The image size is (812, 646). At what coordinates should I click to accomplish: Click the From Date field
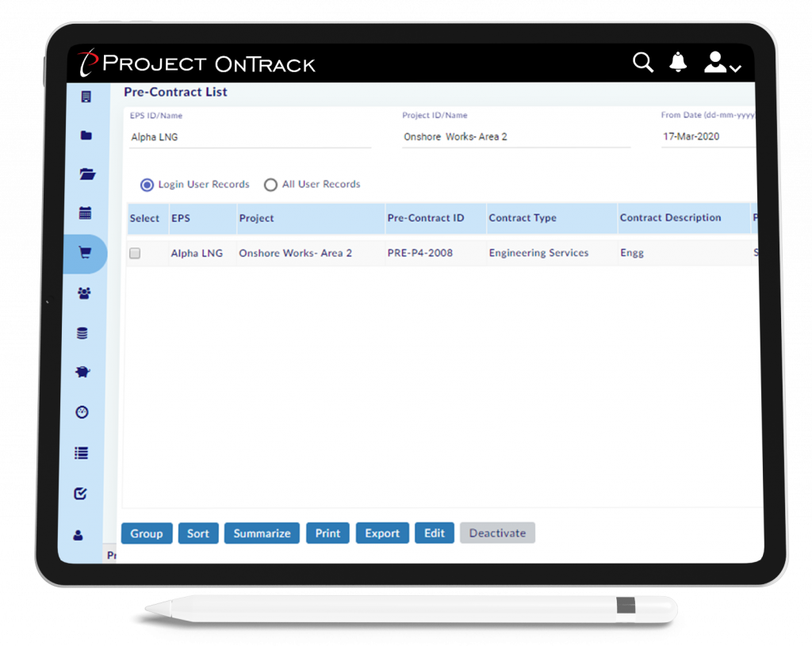(707, 136)
